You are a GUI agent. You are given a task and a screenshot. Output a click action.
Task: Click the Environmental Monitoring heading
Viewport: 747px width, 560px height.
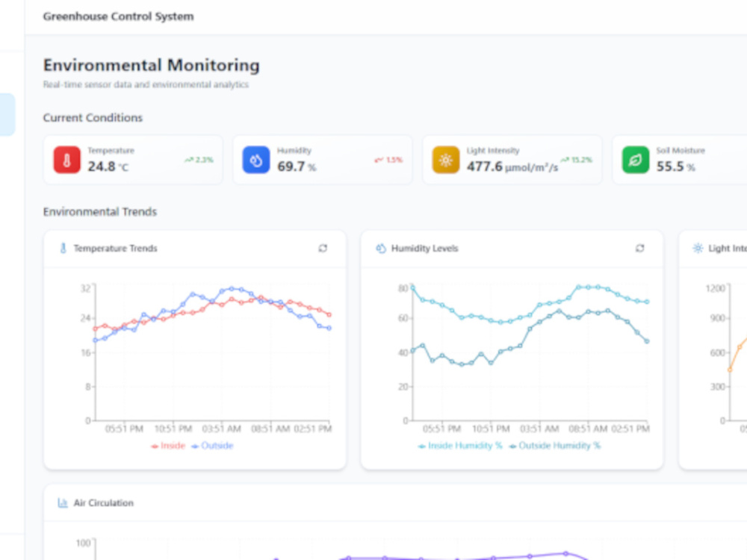(x=152, y=65)
